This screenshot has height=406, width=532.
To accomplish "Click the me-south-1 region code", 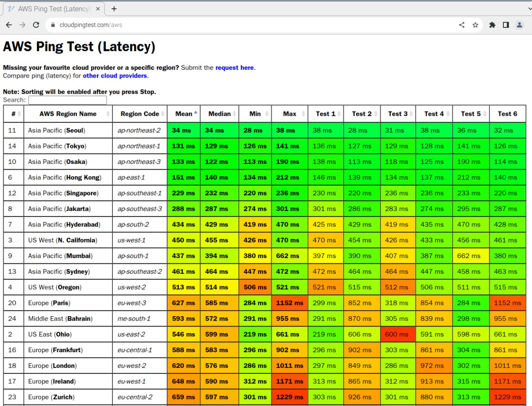I will tap(134, 318).
